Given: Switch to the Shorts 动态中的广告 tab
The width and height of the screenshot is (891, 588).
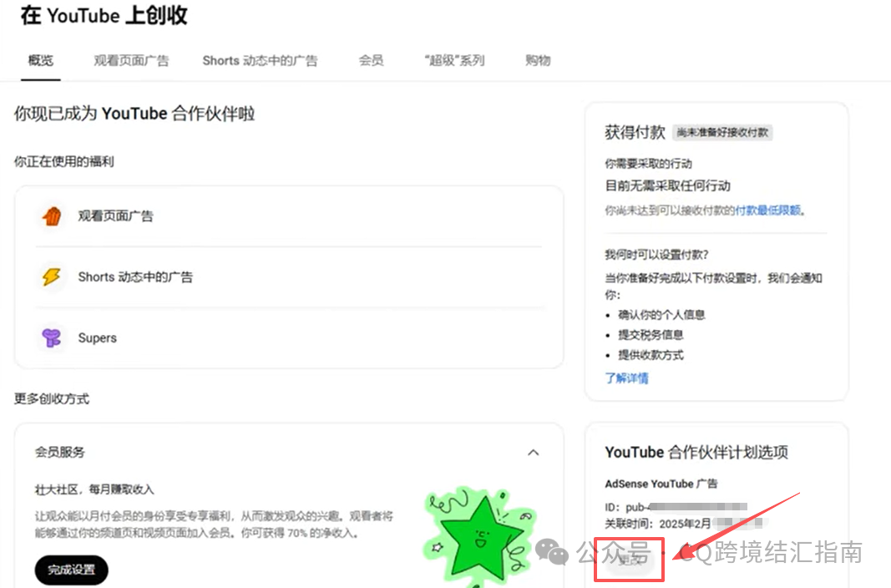Looking at the screenshot, I should point(260,60).
